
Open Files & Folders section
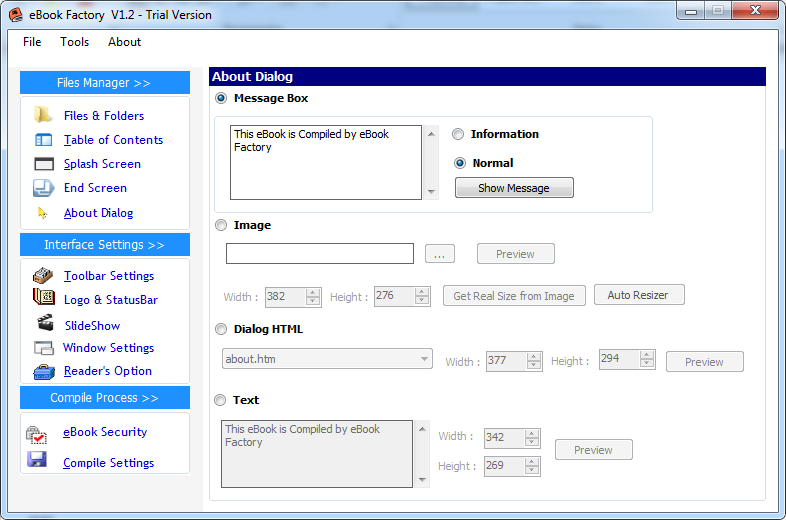pos(104,116)
